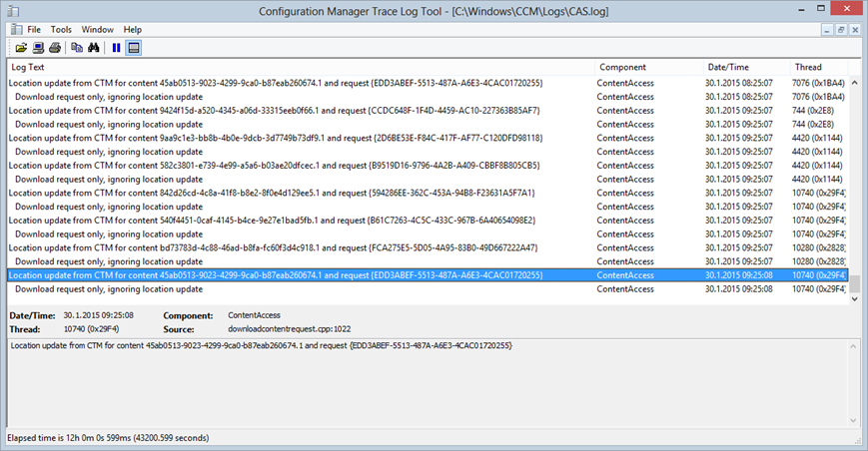This screenshot has width=868, height=451.
Task: Click the Open on Server toolbar icon
Action: [x=38, y=48]
